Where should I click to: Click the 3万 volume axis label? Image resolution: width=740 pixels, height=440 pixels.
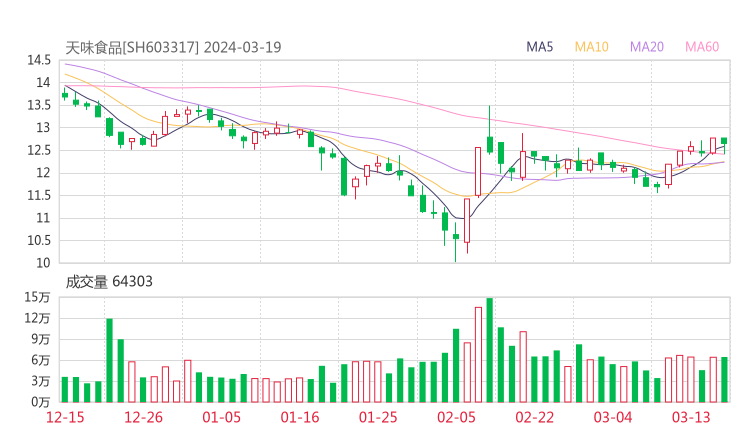pos(41,381)
